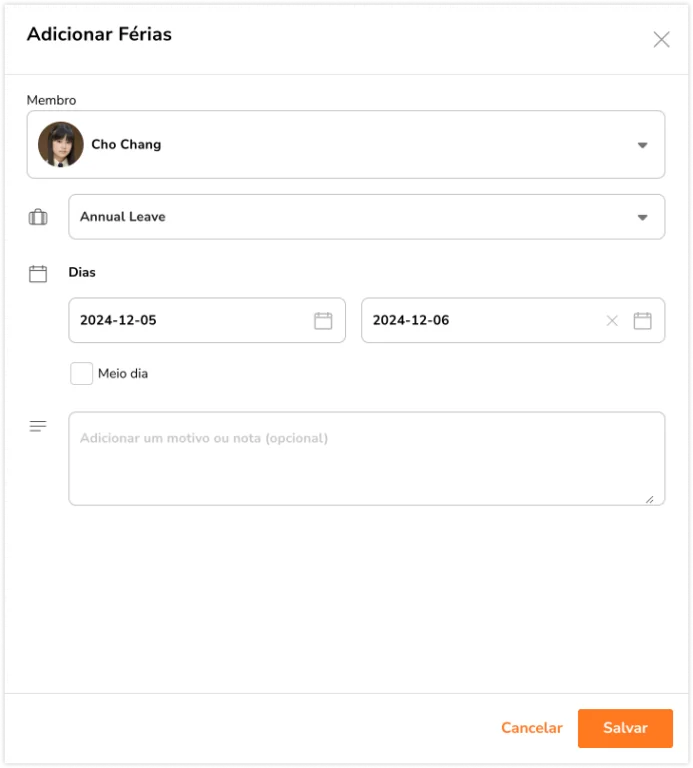Click the start date field 2024-12-05
The image size is (693, 768).
207,320
